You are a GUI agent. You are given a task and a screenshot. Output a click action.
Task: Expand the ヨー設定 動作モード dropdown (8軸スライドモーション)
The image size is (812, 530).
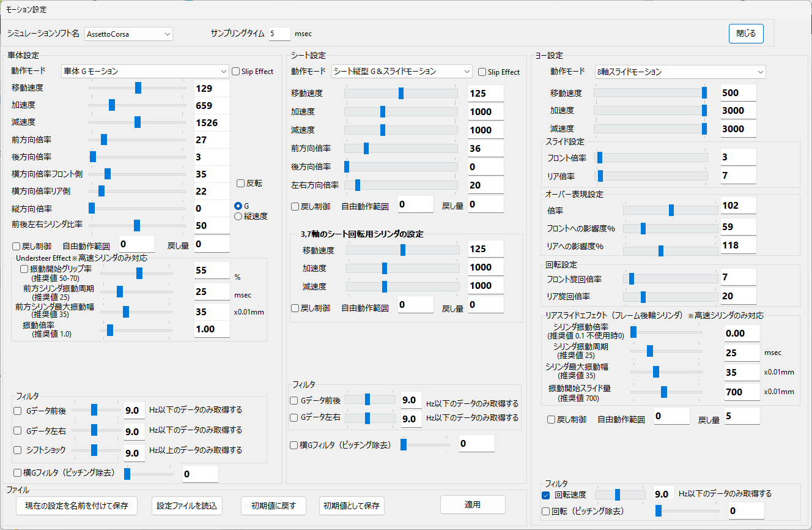point(679,72)
